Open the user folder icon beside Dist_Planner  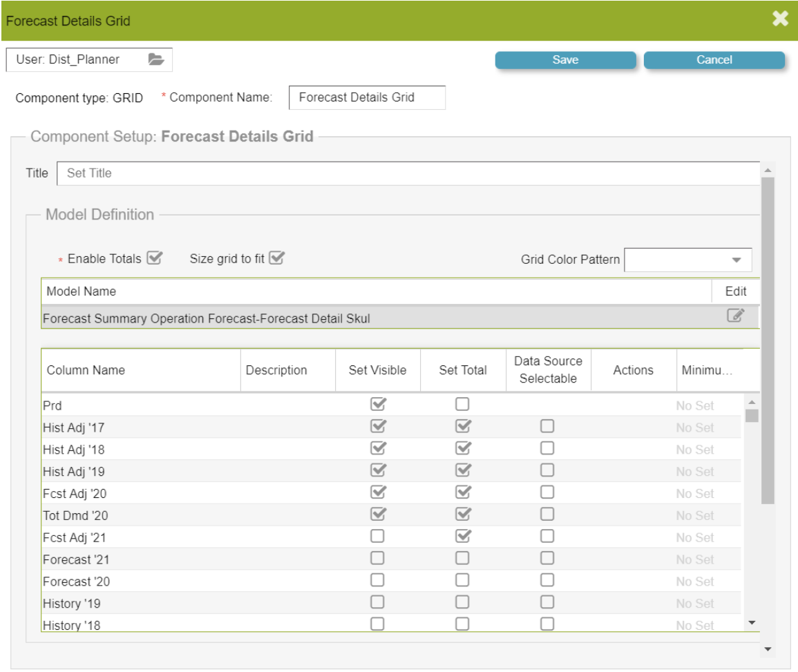click(156, 59)
